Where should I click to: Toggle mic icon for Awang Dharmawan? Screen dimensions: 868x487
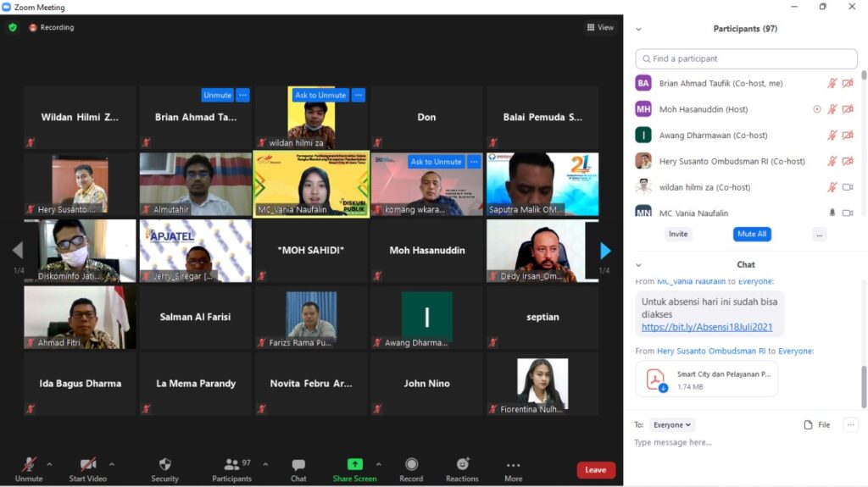pyautogui.click(x=832, y=136)
